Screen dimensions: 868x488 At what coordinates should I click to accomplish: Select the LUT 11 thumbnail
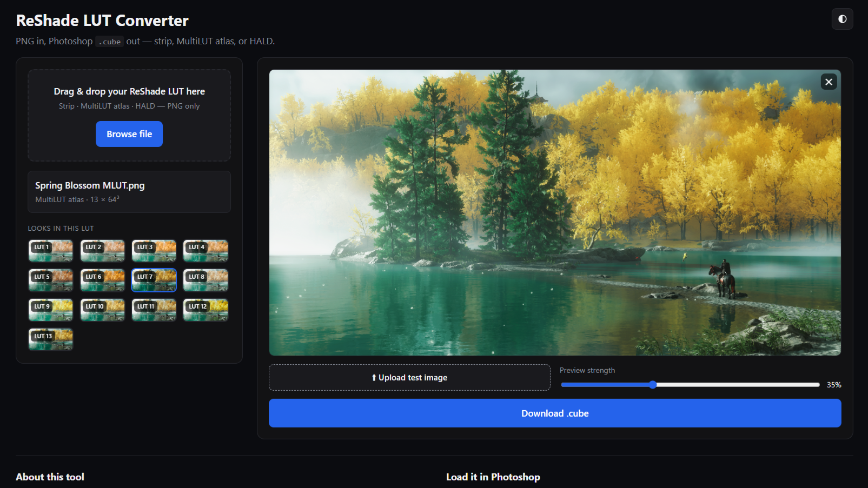click(154, 310)
